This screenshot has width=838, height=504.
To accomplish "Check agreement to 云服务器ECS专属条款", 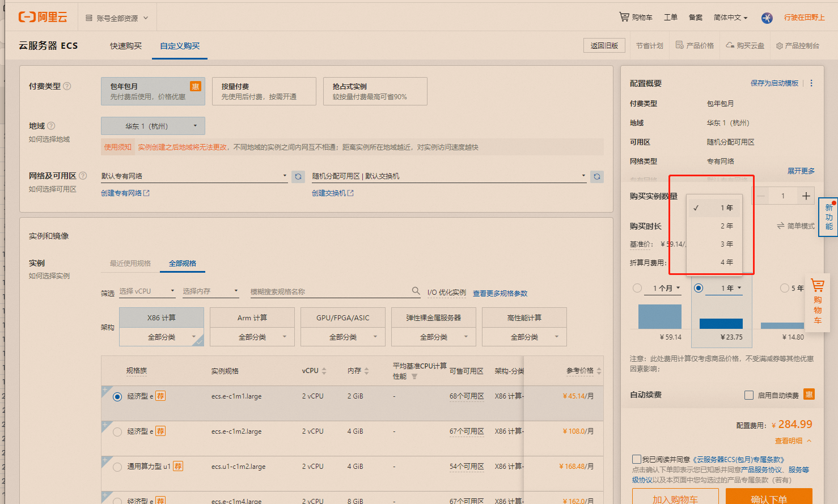I will pyautogui.click(x=637, y=459).
